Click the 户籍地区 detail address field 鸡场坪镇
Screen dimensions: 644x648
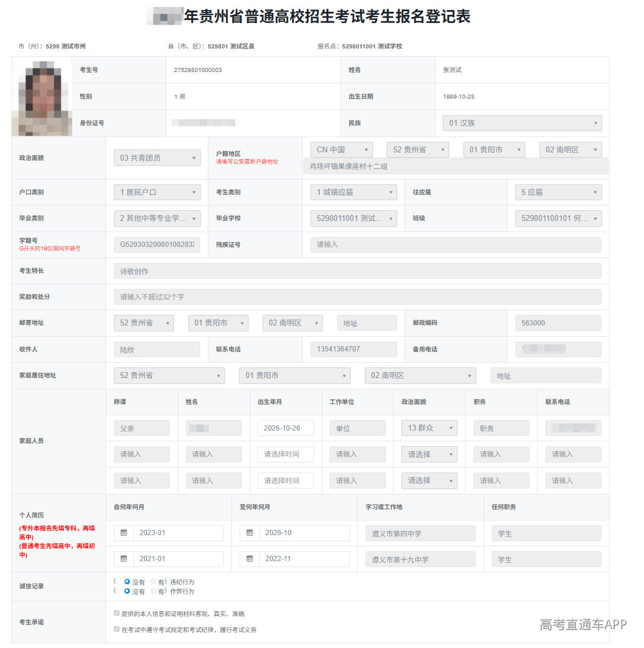(x=456, y=166)
